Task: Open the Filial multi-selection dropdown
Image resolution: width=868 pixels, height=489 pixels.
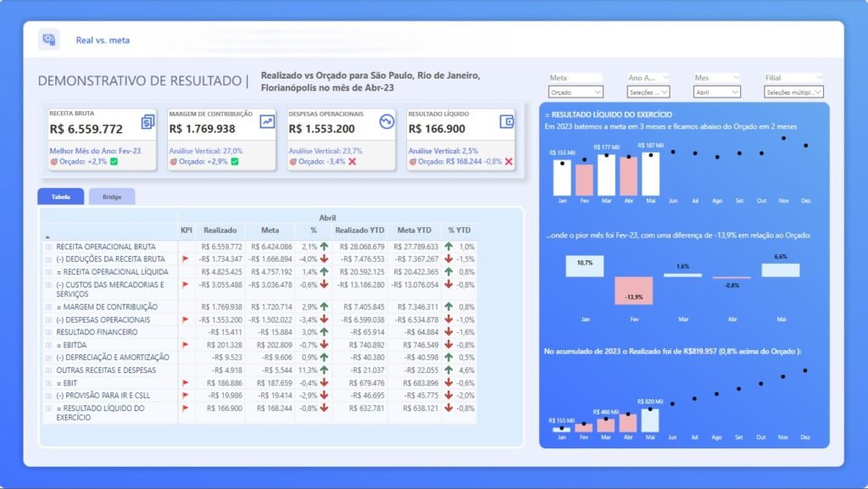Action: 793,92
